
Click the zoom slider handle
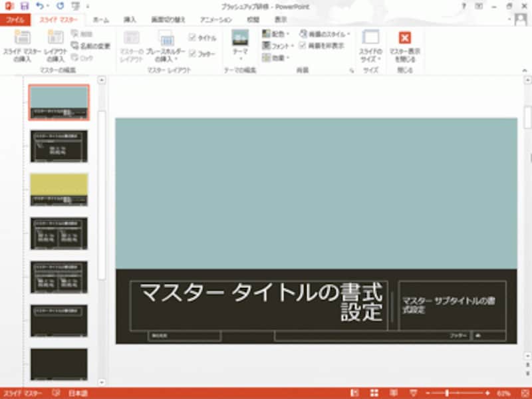tap(447, 393)
